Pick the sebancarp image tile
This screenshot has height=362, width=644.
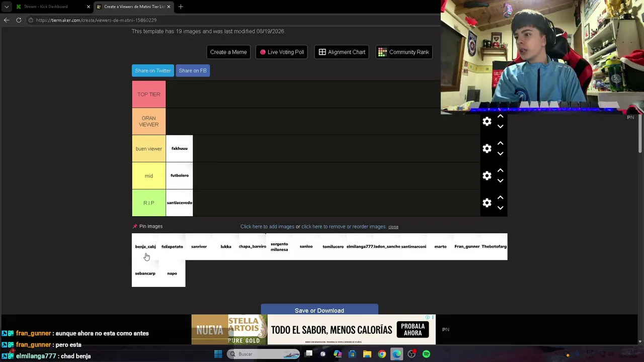[x=145, y=274]
